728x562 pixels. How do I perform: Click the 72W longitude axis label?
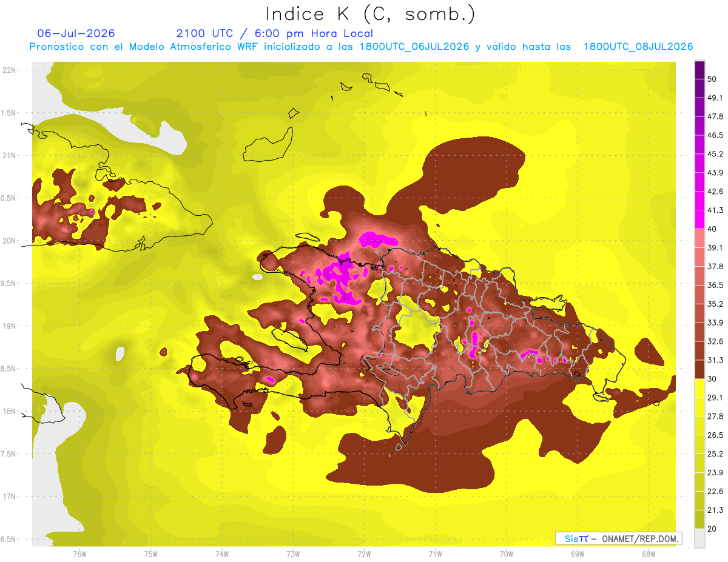(364, 554)
